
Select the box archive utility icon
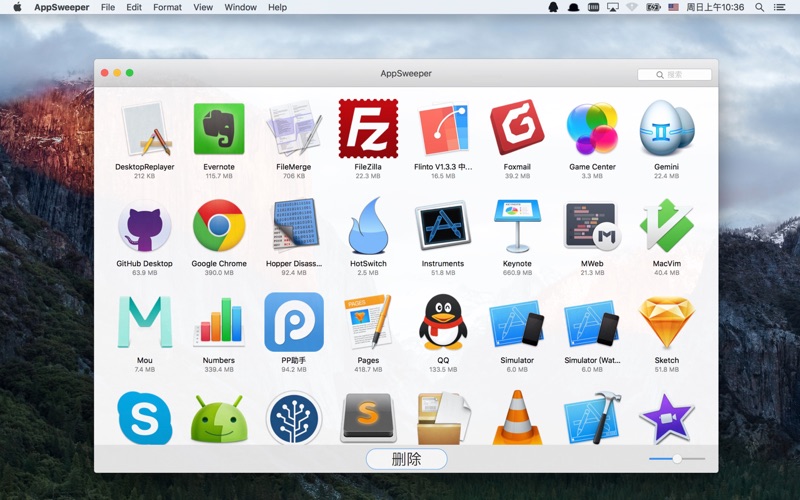coord(443,418)
